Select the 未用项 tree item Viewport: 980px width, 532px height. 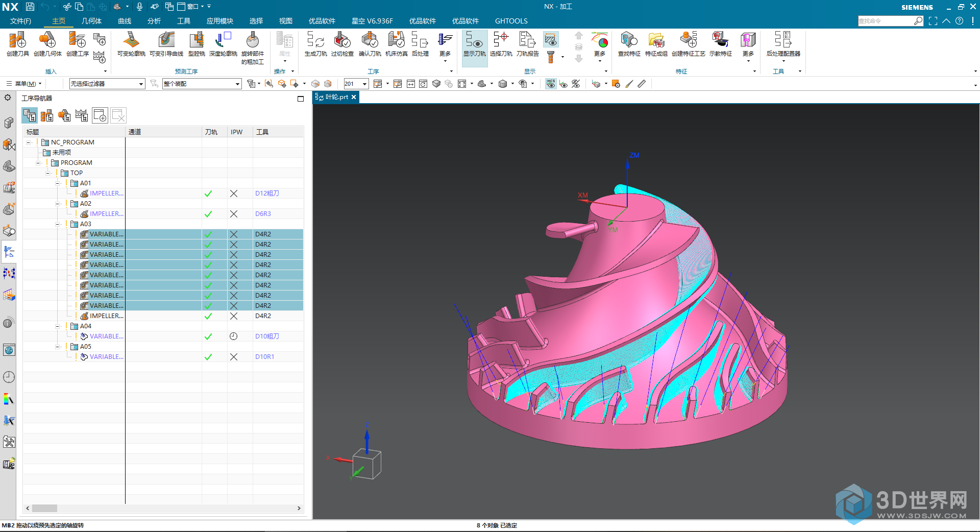(61, 153)
